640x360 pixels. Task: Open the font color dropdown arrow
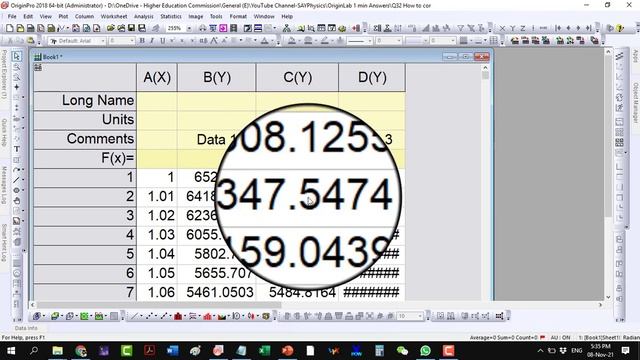coord(271,41)
